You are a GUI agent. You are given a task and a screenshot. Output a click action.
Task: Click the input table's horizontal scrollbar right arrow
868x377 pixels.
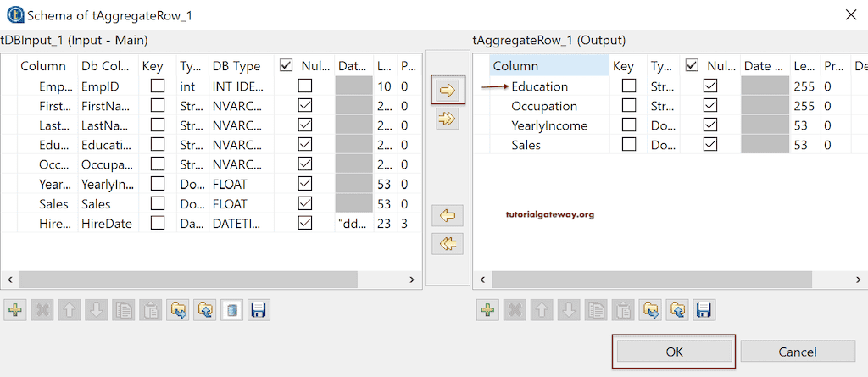(x=412, y=280)
